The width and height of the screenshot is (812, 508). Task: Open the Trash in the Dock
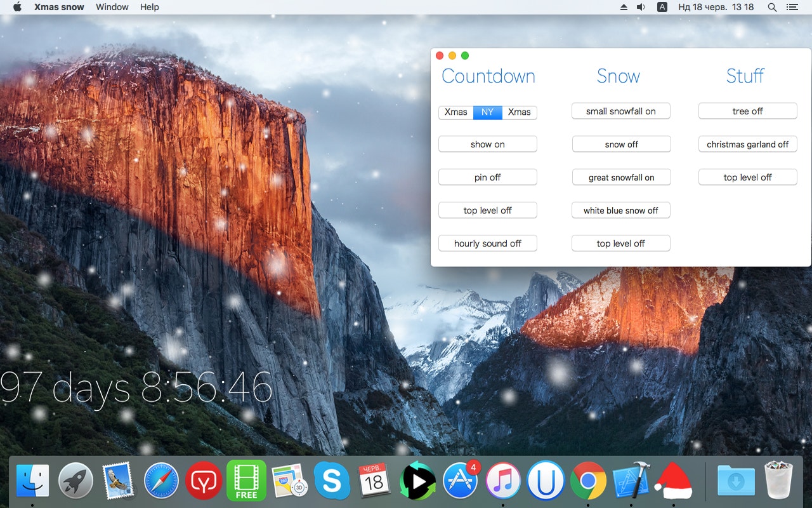click(x=779, y=480)
